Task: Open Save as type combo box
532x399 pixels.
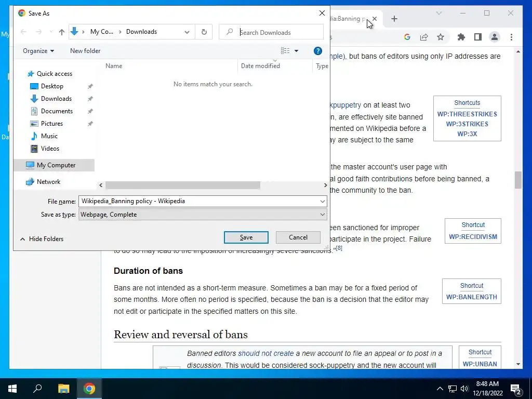Action: click(203, 215)
